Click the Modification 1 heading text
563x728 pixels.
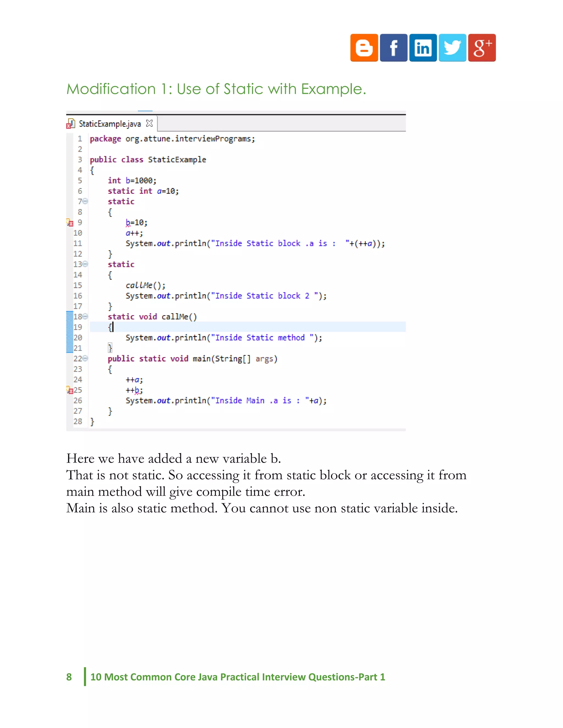216,89
